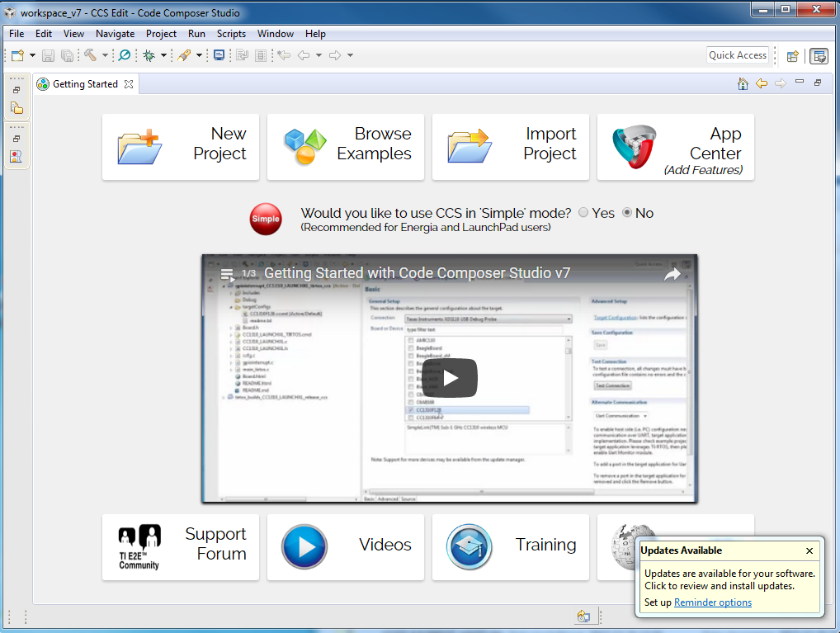The image size is (840, 633).
Task: Open the Videos tile
Action: coord(346,546)
